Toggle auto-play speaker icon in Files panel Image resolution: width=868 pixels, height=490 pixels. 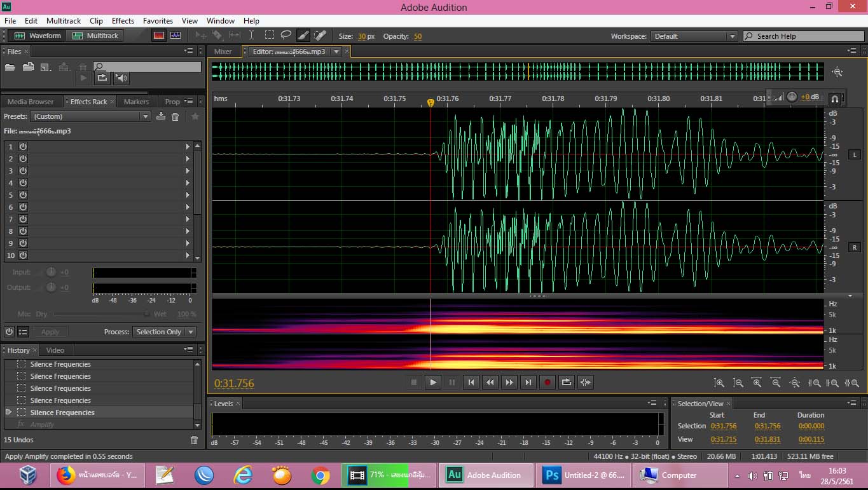[x=121, y=78]
